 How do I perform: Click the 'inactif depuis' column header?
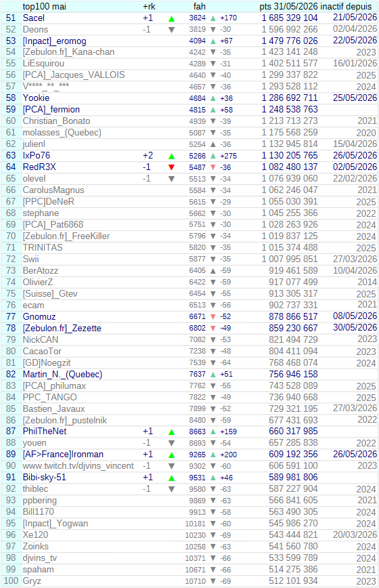pyautogui.click(x=346, y=6)
